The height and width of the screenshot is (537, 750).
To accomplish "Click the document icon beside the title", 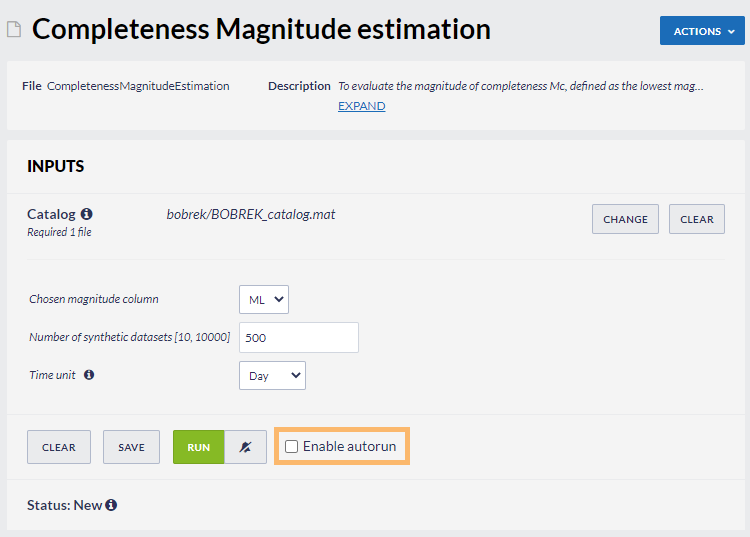I will [14, 29].
